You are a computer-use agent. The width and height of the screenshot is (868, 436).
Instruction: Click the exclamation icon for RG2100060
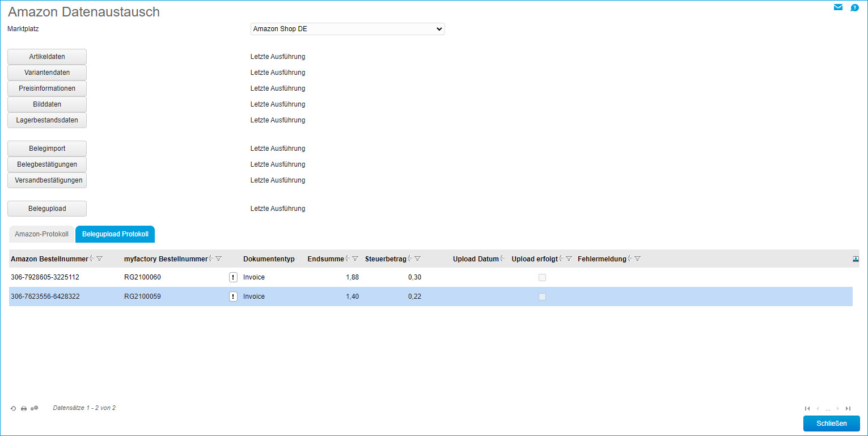click(x=233, y=277)
